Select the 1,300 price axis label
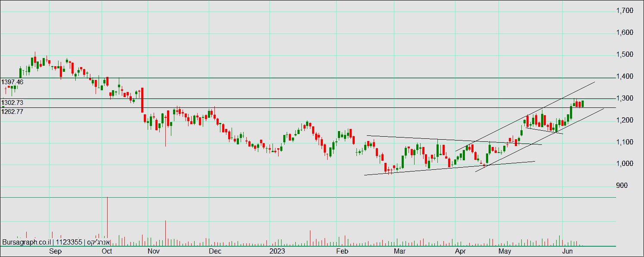Screen dimensions: 644x257 point(625,98)
